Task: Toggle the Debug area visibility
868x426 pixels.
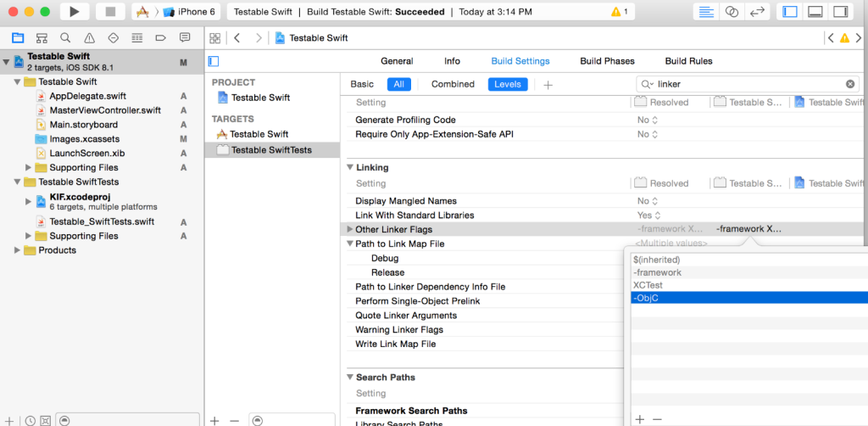Action: [815, 12]
